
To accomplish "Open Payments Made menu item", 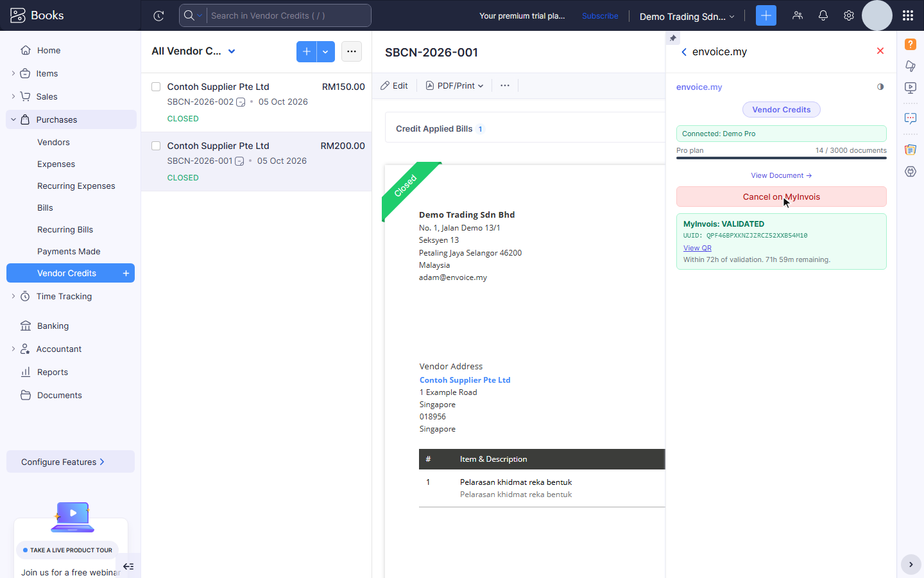I will [x=69, y=251].
